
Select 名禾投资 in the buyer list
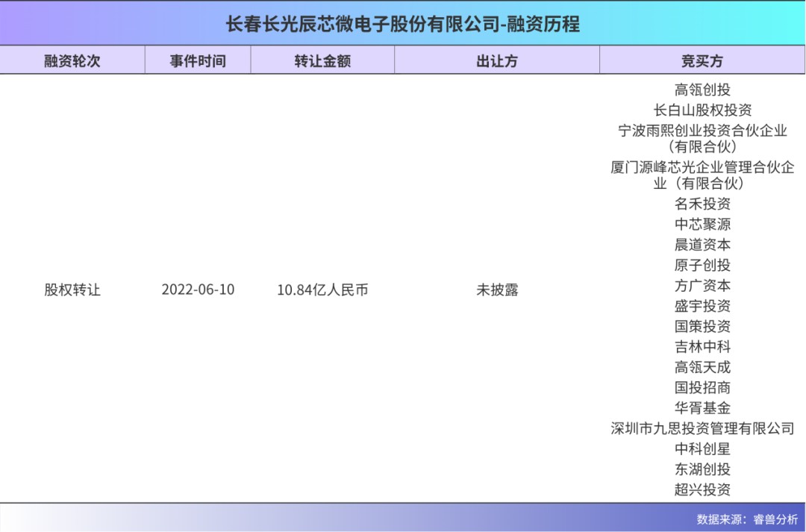click(x=702, y=204)
